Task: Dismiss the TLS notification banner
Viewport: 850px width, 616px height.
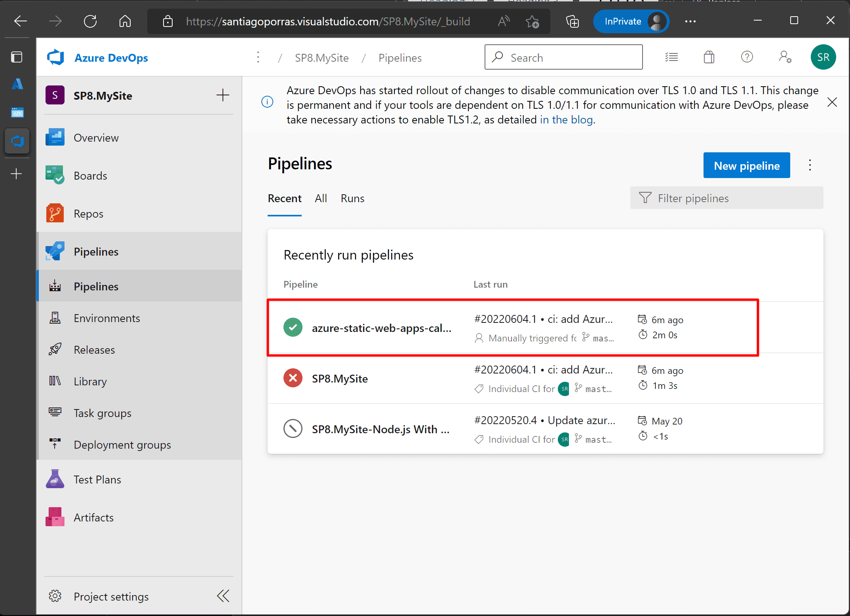Action: click(832, 102)
